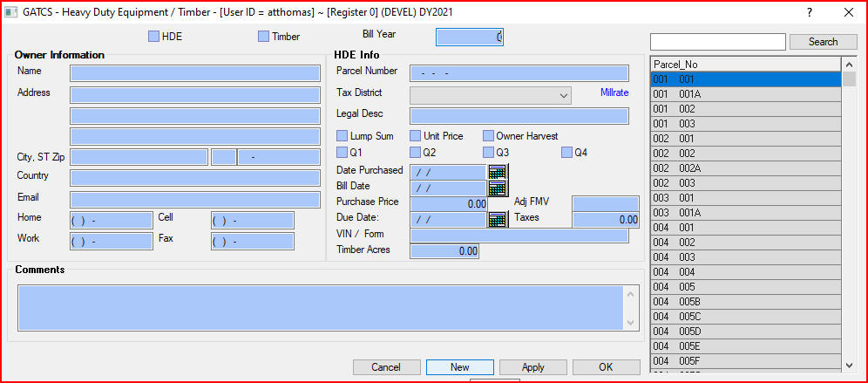Tick the Q3 quarter checkbox
Viewport: 868px width, 383px height.
488,153
